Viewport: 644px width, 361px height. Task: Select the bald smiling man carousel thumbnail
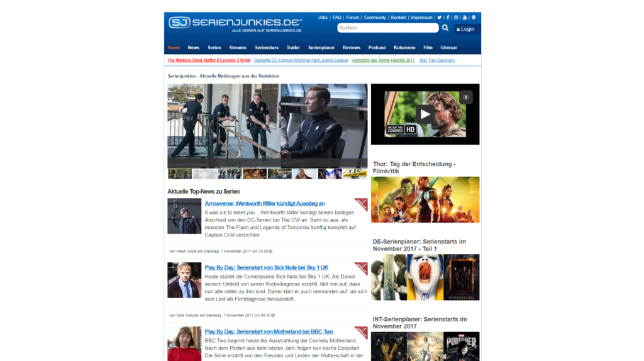coord(305,174)
